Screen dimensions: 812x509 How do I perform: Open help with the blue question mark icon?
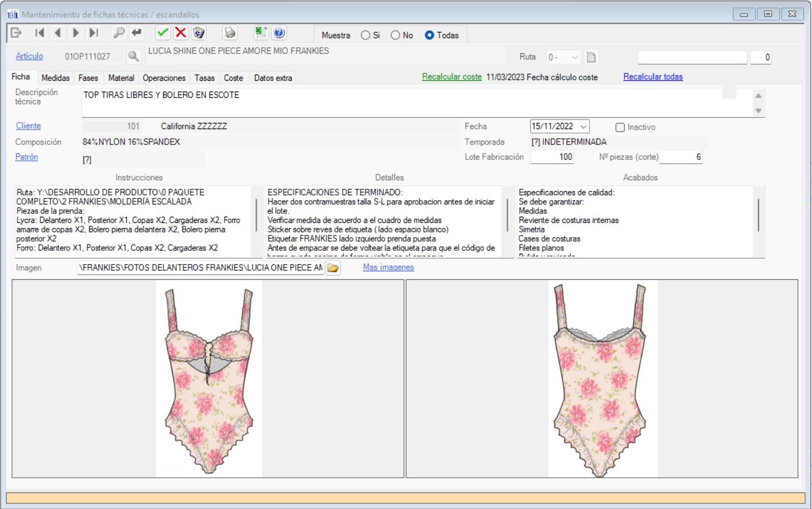click(x=279, y=33)
